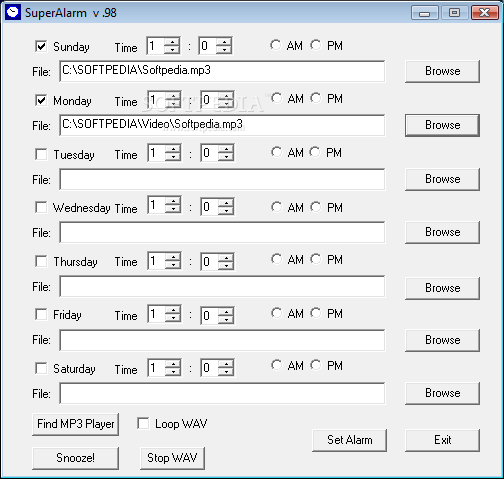Click the Saturday hour value box
Screen dimensions: 504x479
click(x=156, y=368)
